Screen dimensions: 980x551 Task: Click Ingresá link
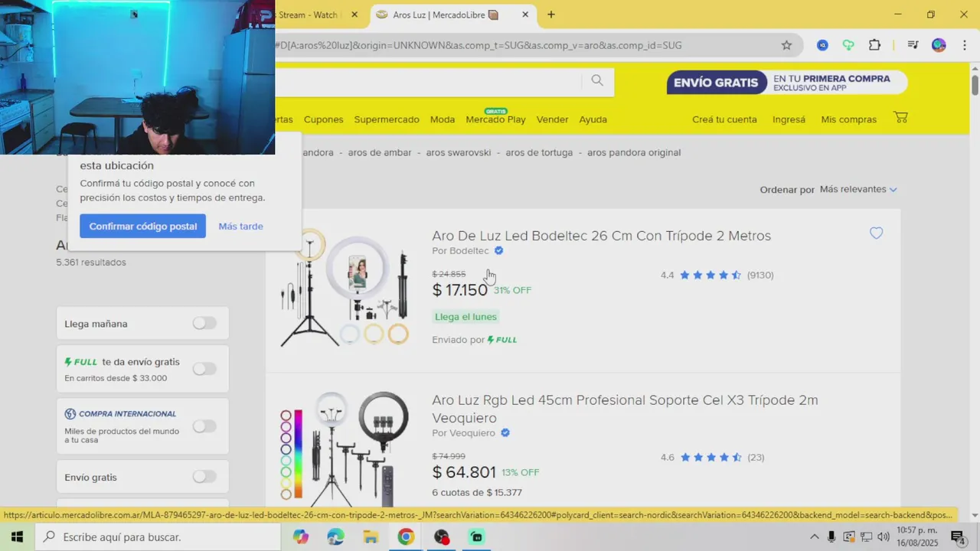pos(789,119)
